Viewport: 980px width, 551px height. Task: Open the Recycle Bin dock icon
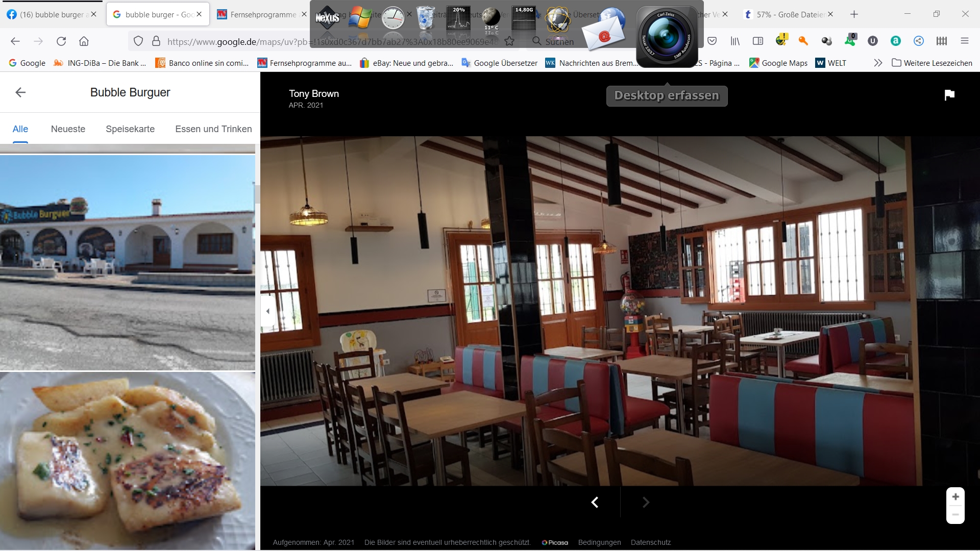[425, 18]
